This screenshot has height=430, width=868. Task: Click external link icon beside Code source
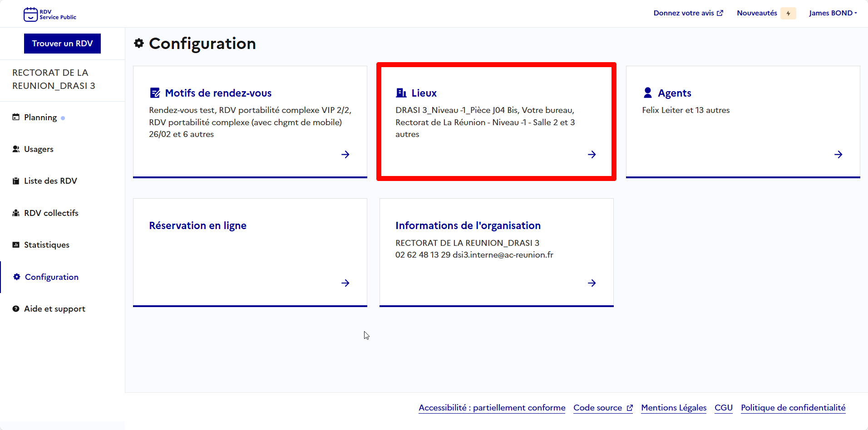tap(630, 408)
